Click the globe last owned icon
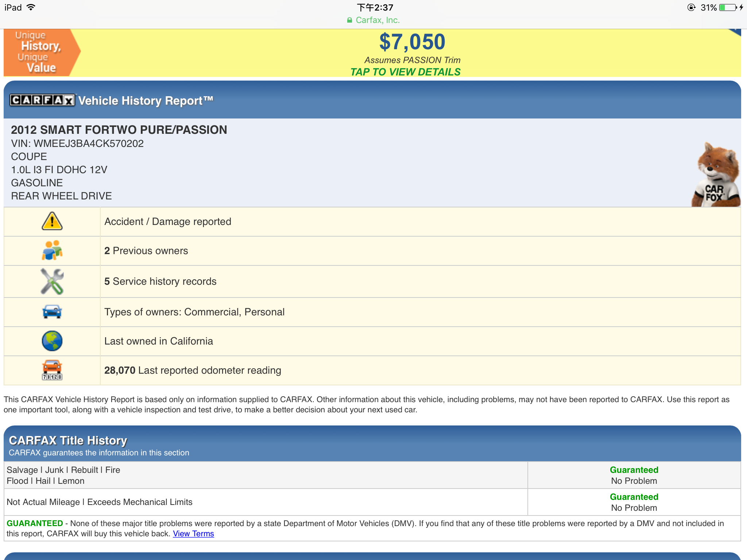This screenshot has height=560, width=747. [52, 341]
